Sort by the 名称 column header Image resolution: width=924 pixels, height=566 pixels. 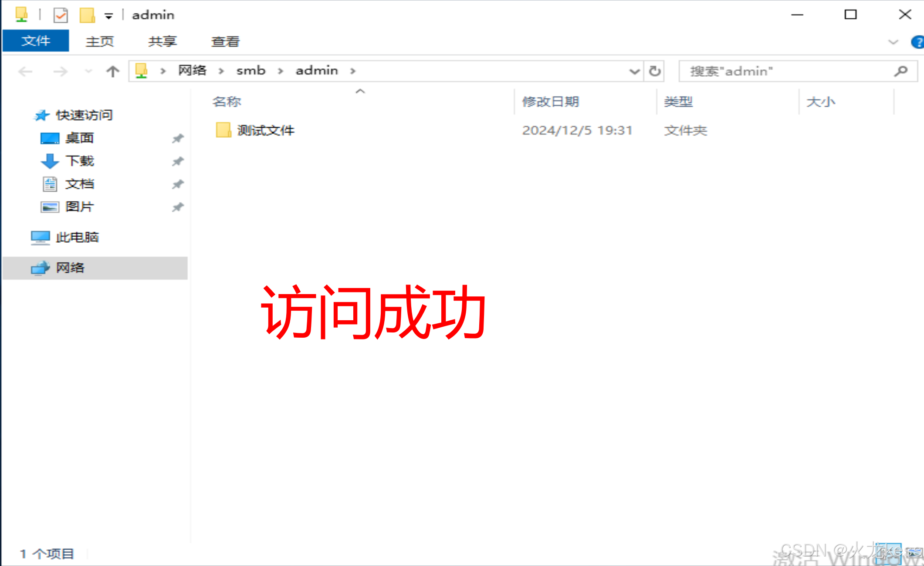(227, 102)
